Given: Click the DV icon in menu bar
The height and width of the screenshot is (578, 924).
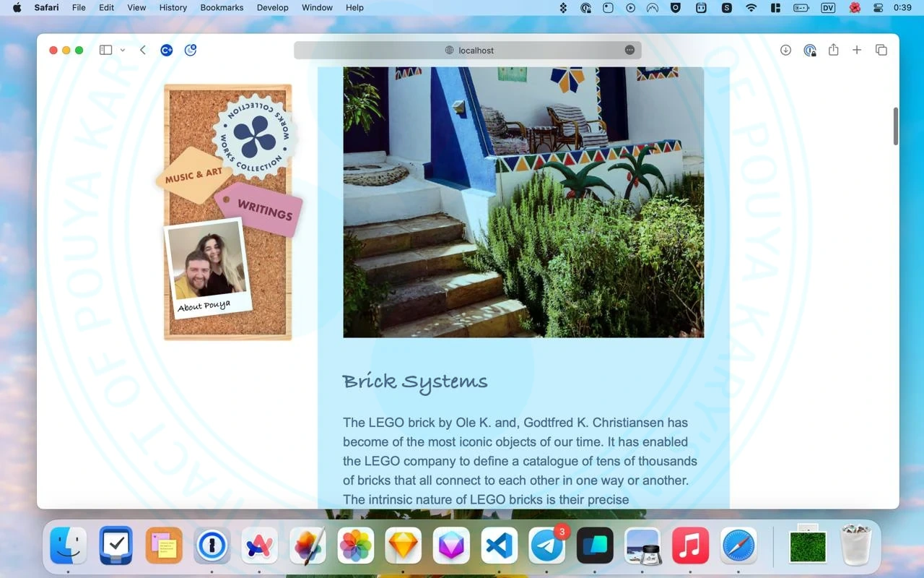Looking at the screenshot, I should (828, 7).
